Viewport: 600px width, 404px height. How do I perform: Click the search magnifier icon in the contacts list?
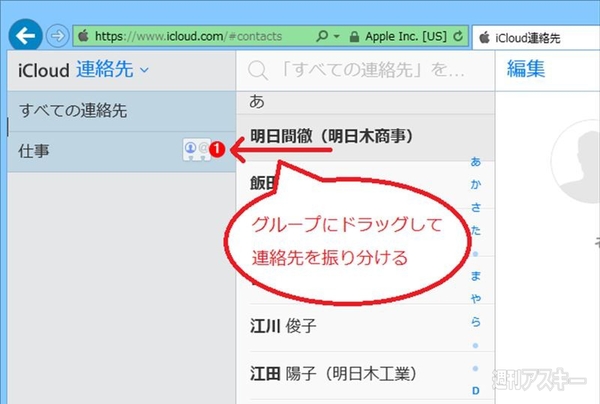point(258,70)
